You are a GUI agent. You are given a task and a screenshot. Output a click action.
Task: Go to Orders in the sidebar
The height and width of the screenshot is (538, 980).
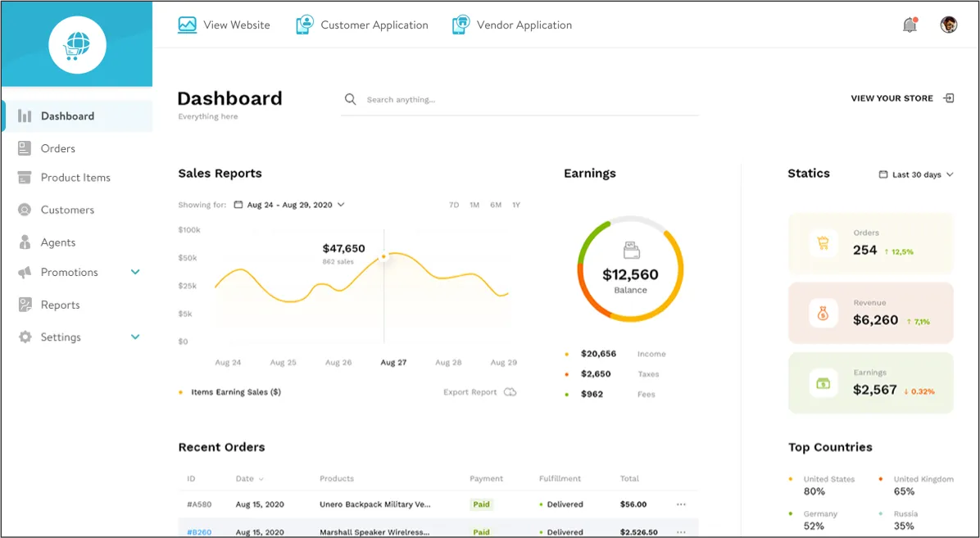[58, 148]
